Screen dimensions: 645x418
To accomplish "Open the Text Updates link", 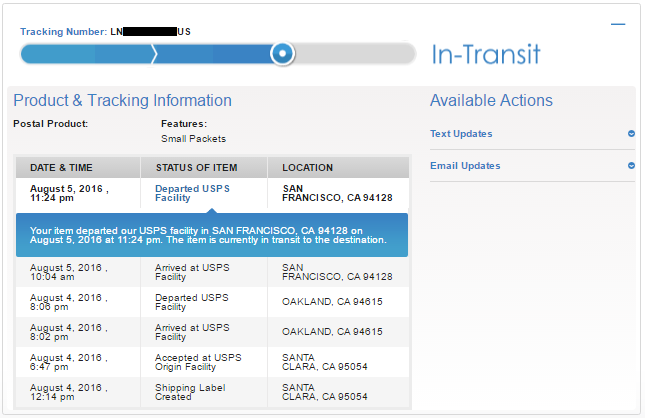I will coord(461,134).
